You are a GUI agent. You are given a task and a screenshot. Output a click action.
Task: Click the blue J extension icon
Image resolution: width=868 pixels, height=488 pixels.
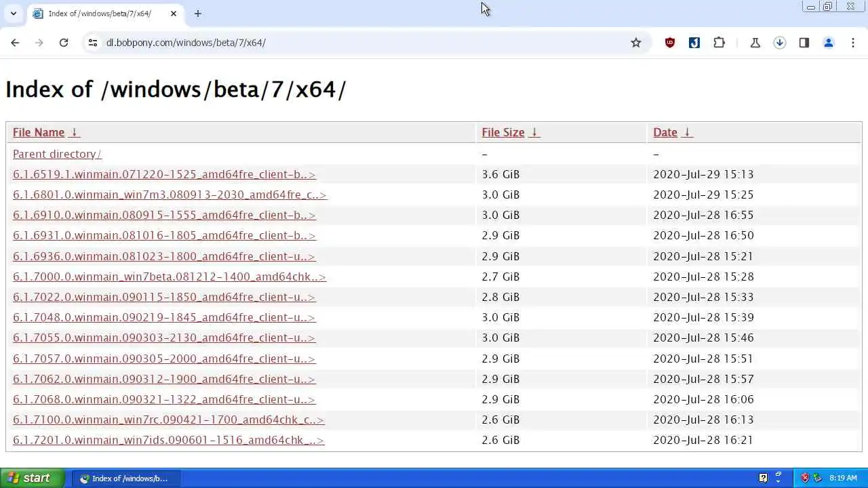(694, 43)
